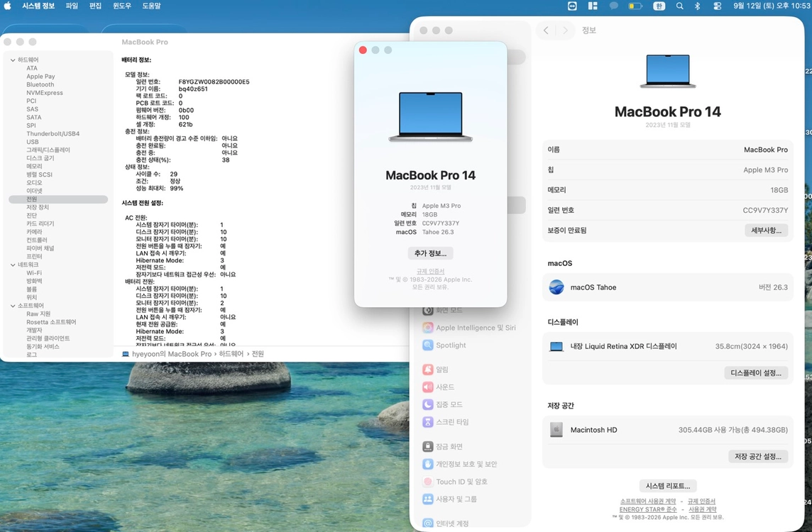This screenshot has width=812, height=532.
Task: Click the 세부사항... warranty button
Action: coord(767,231)
